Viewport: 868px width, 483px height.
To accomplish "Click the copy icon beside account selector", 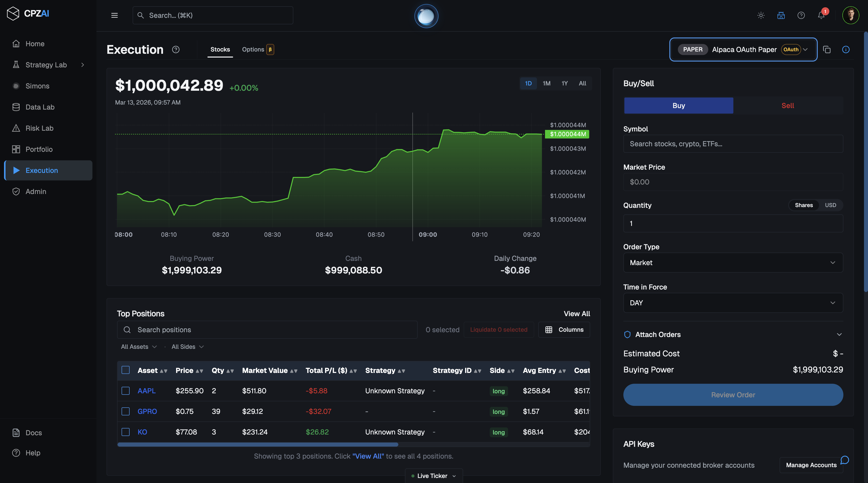I will coord(827,50).
